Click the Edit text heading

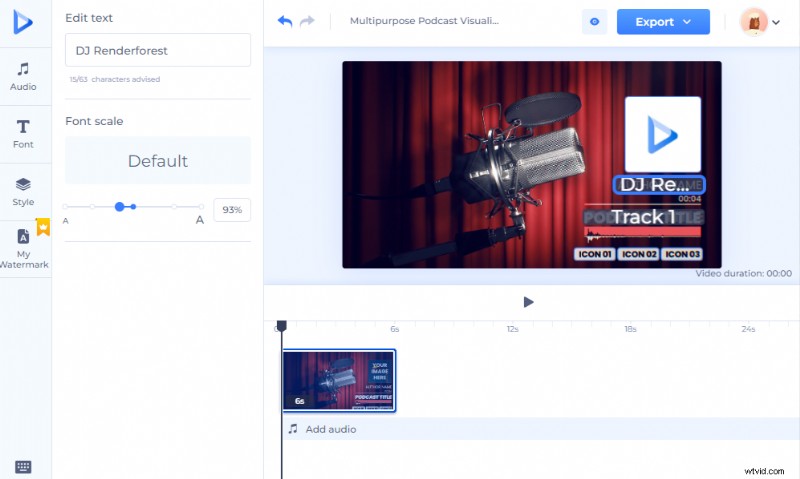[89, 18]
